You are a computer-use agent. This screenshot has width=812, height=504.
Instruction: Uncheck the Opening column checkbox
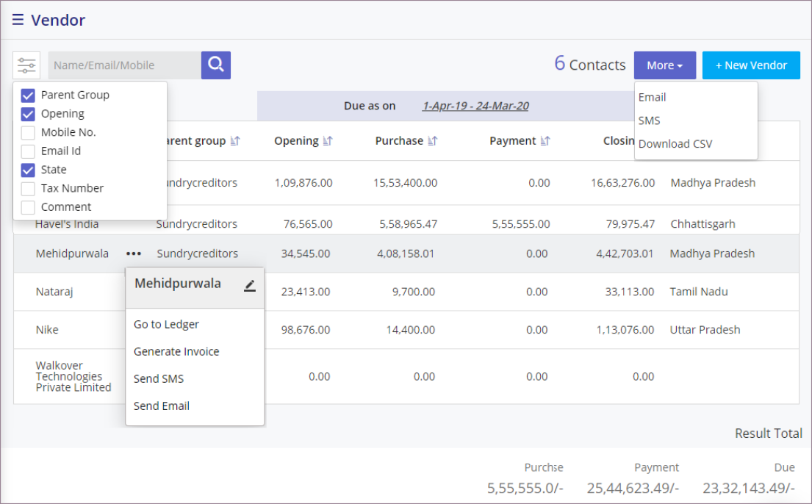tap(28, 114)
